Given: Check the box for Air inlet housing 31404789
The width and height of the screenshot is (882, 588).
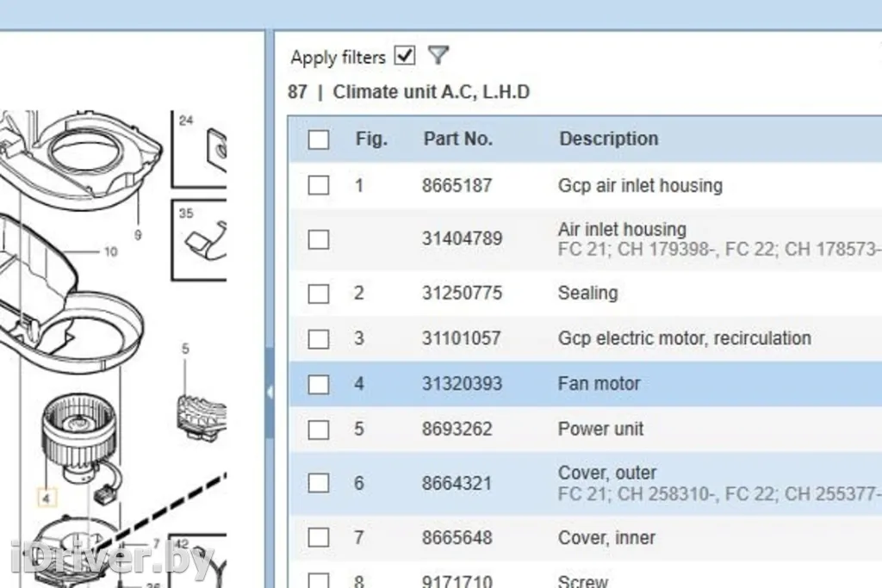Looking at the screenshot, I should point(319,239).
